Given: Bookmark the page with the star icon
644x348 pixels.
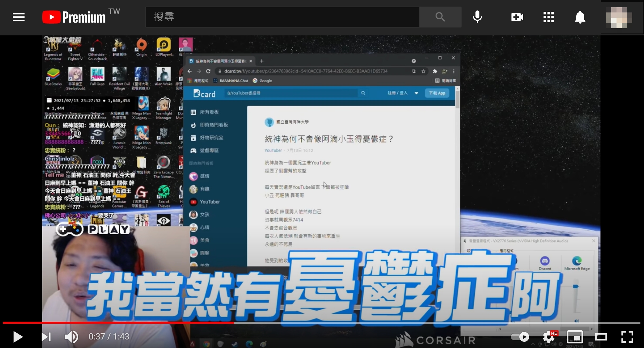Looking at the screenshot, I should (423, 71).
